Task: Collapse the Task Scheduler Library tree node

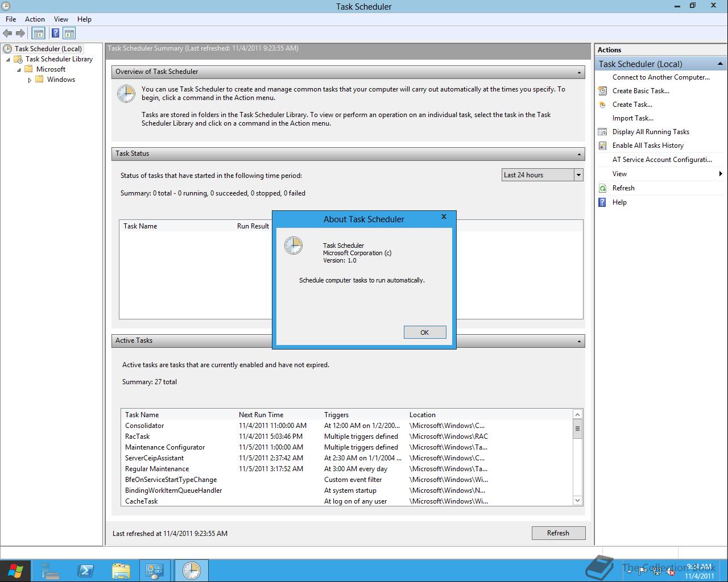Action: point(9,60)
